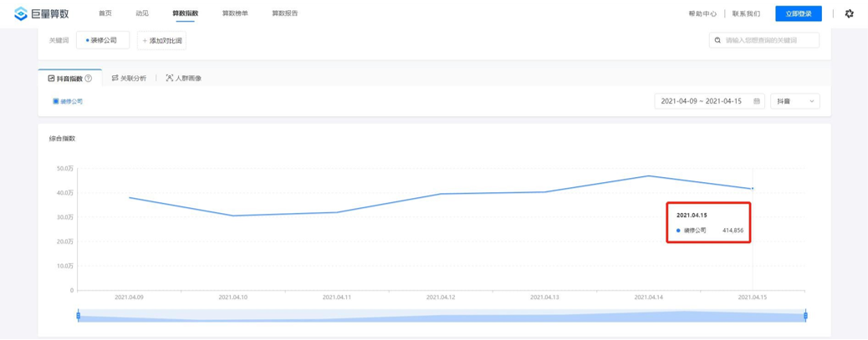Image resolution: width=868 pixels, height=340 pixels.
Task: Click the 关联分析 tab icon
Action: [x=115, y=79]
